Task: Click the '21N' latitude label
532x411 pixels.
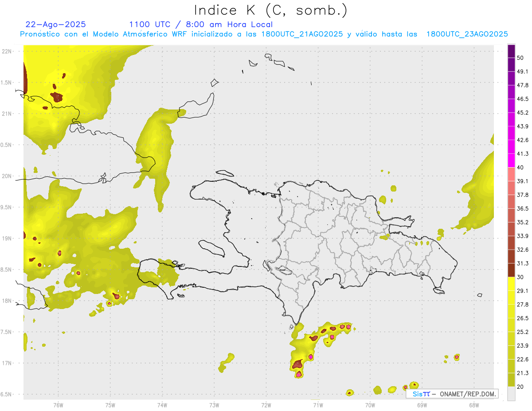Action: tap(6, 114)
